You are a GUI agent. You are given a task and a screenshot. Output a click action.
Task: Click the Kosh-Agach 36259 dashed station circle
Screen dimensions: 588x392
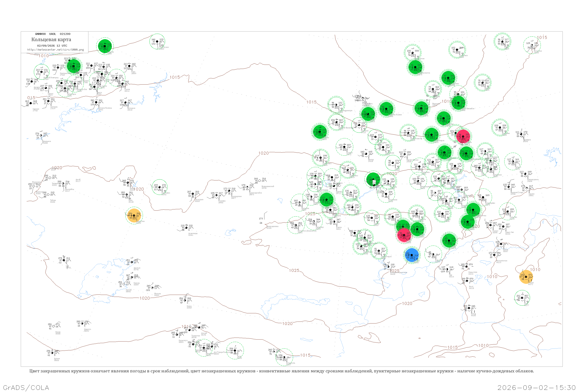[x=433, y=254]
